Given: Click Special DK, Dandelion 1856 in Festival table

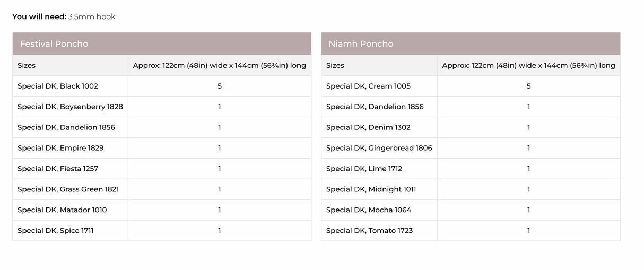Looking at the screenshot, I should pos(71,127).
